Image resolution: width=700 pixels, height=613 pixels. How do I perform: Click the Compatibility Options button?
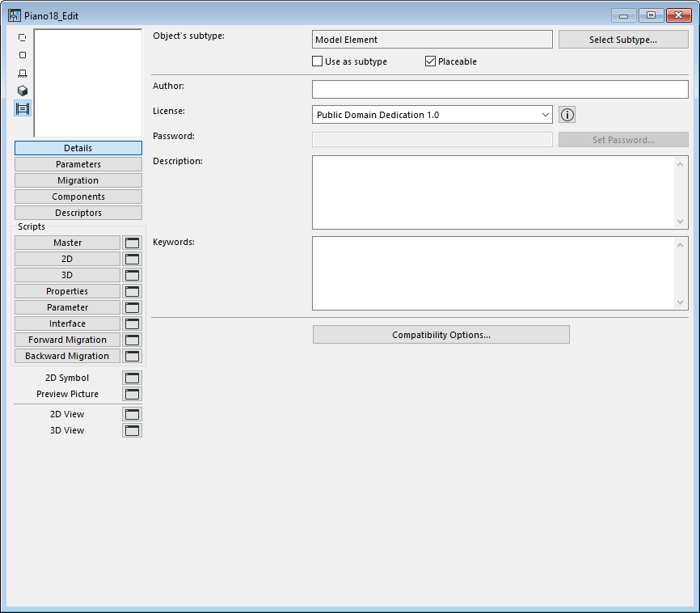(441, 335)
